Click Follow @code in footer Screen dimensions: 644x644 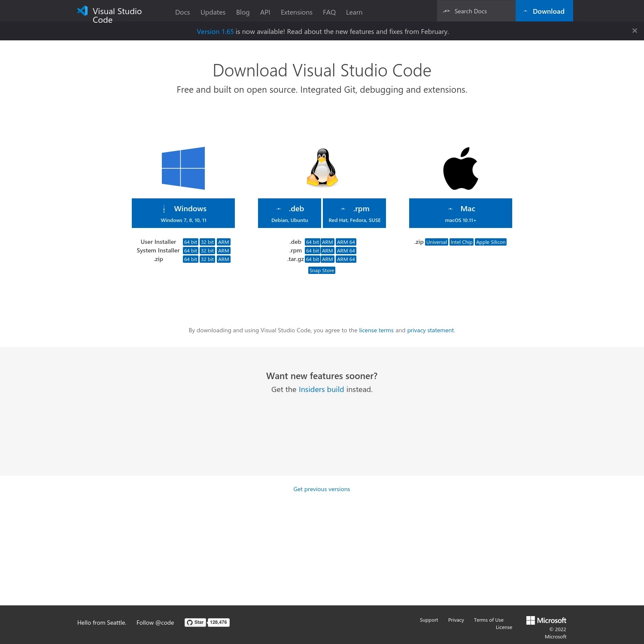click(x=155, y=623)
